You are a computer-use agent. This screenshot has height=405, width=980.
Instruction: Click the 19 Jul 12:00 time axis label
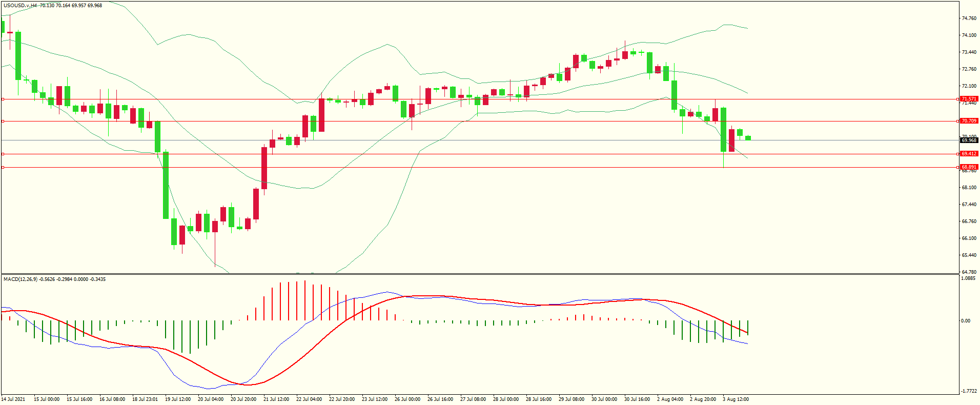pos(178,399)
